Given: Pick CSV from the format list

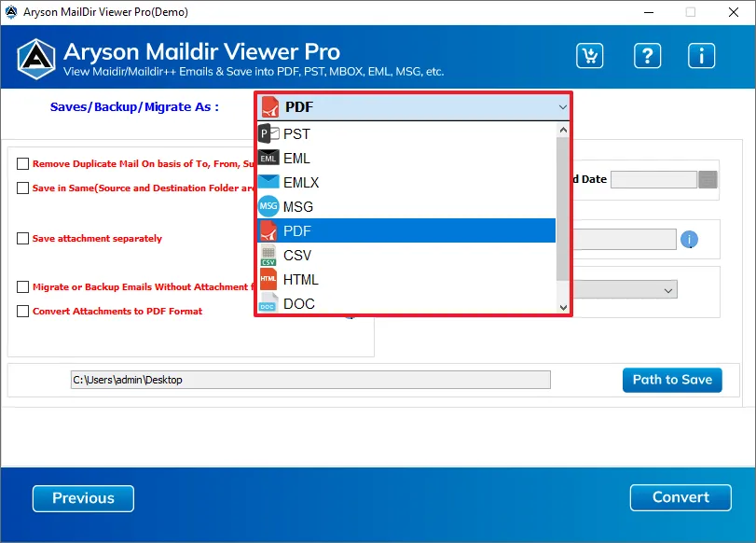Looking at the screenshot, I should pos(406,255).
